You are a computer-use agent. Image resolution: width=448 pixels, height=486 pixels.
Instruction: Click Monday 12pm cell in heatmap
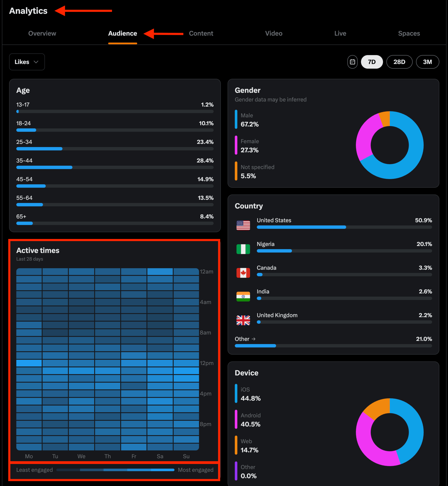(29, 363)
